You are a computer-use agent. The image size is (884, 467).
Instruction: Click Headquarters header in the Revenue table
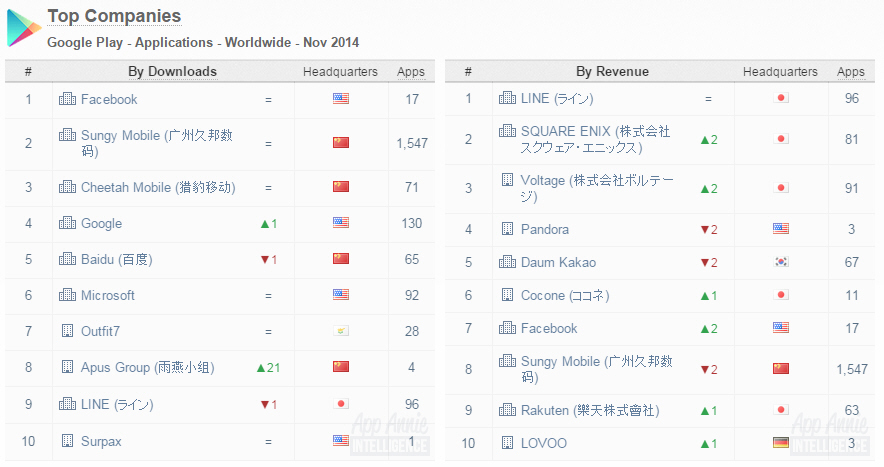tap(780, 72)
